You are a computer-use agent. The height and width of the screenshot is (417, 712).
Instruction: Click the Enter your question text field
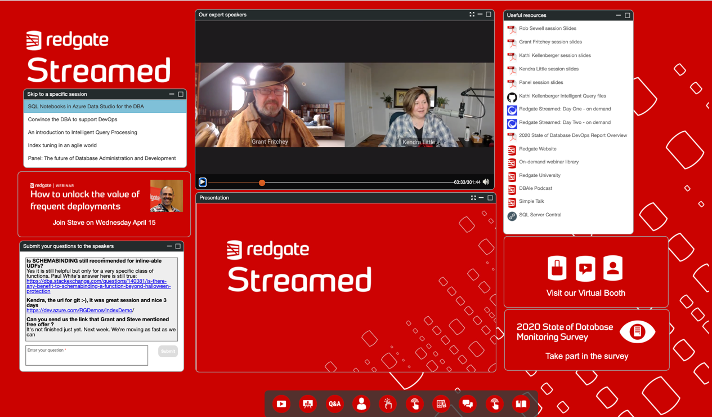point(86,355)
